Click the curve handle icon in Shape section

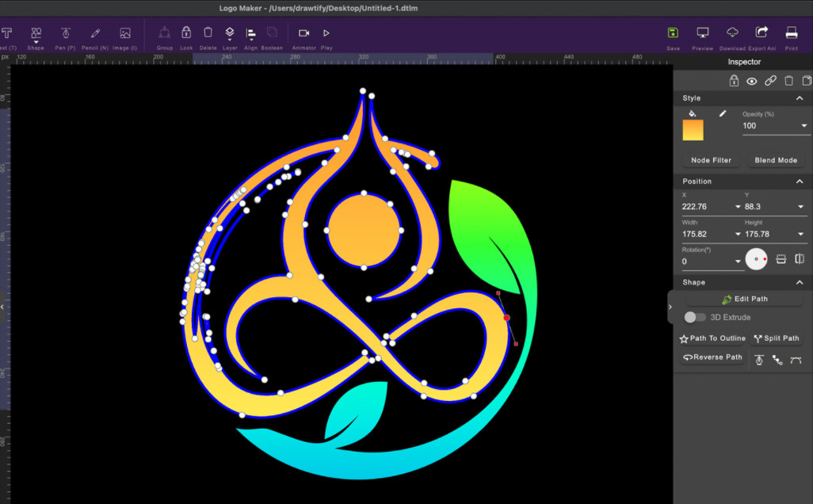click(796, 360)
